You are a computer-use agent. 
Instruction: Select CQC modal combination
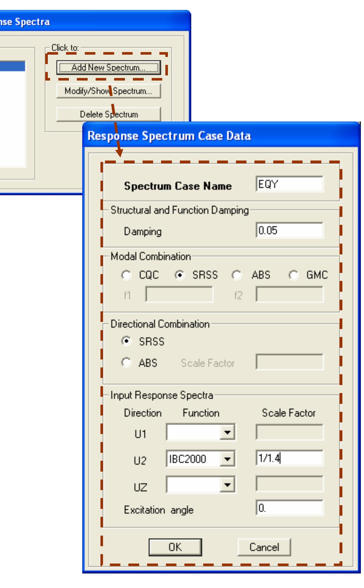(126, 275)
